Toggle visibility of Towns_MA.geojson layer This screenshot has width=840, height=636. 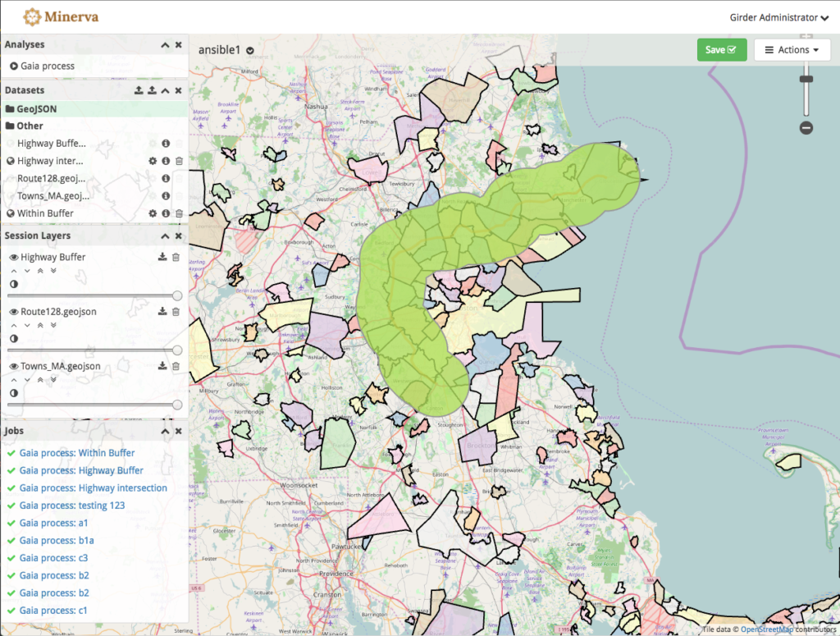tap(12, 366)
